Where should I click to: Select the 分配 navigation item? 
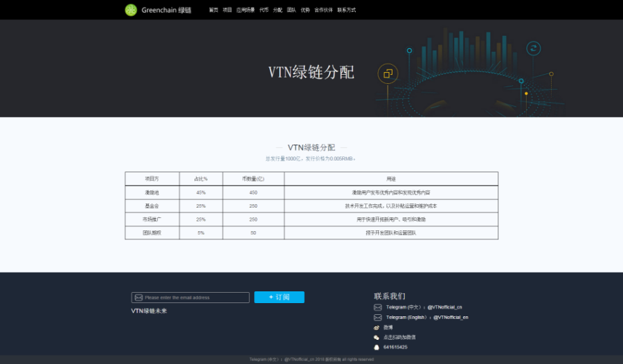[x=278, y=10]
